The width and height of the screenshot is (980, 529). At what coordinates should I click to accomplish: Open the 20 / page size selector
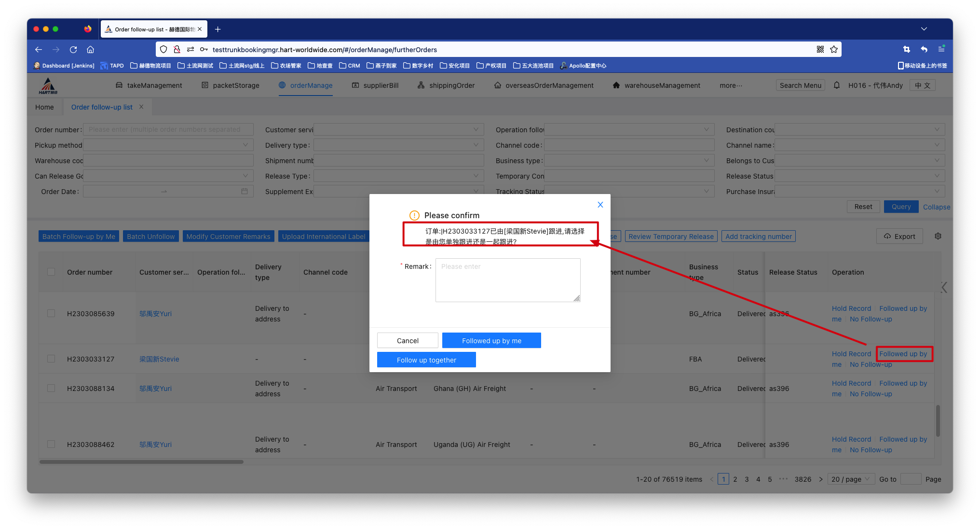[851, 479]
